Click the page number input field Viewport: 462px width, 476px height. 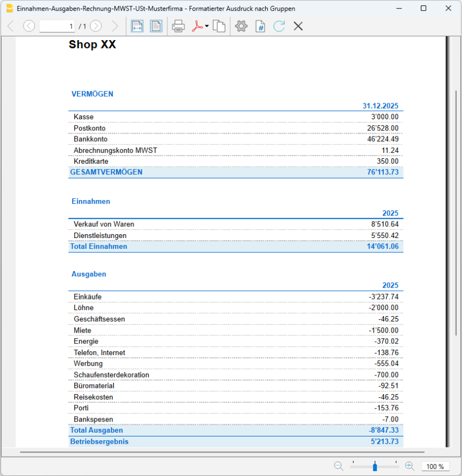click(x=57, y=26)
